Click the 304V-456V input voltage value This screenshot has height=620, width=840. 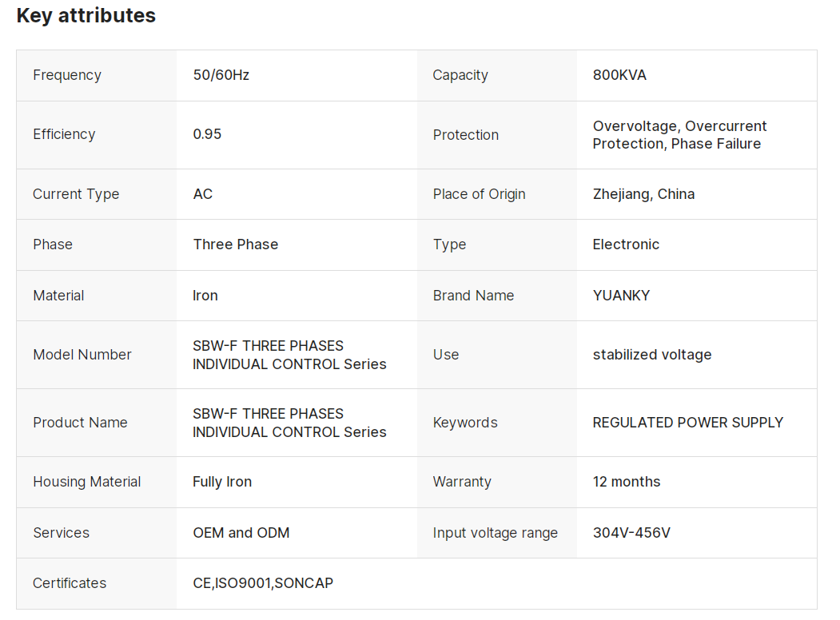pos(631,533)
